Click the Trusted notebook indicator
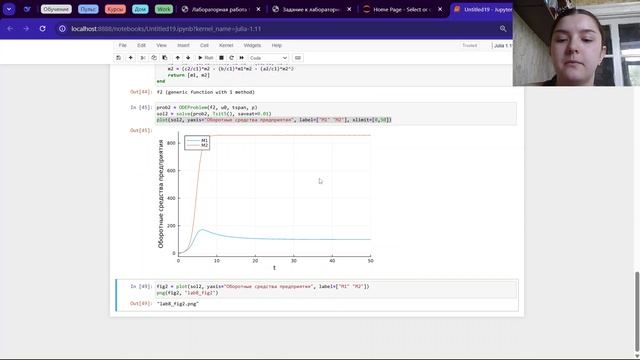 pos(470,45)
